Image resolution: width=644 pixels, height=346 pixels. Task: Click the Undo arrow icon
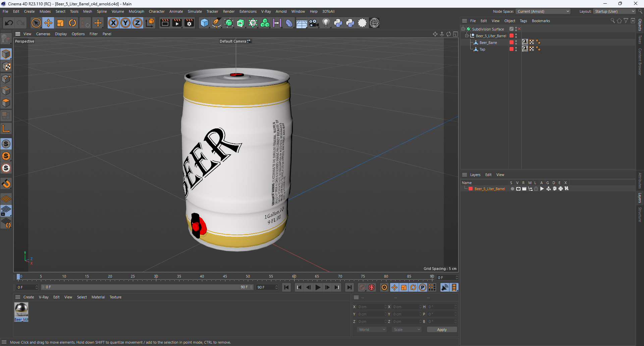9,23
